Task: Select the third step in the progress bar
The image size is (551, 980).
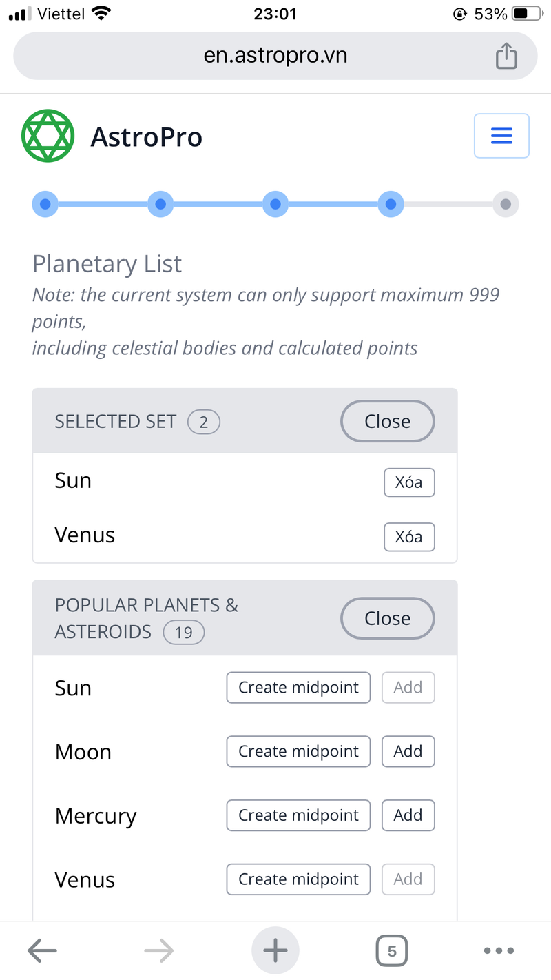Action: click(275, 203)
